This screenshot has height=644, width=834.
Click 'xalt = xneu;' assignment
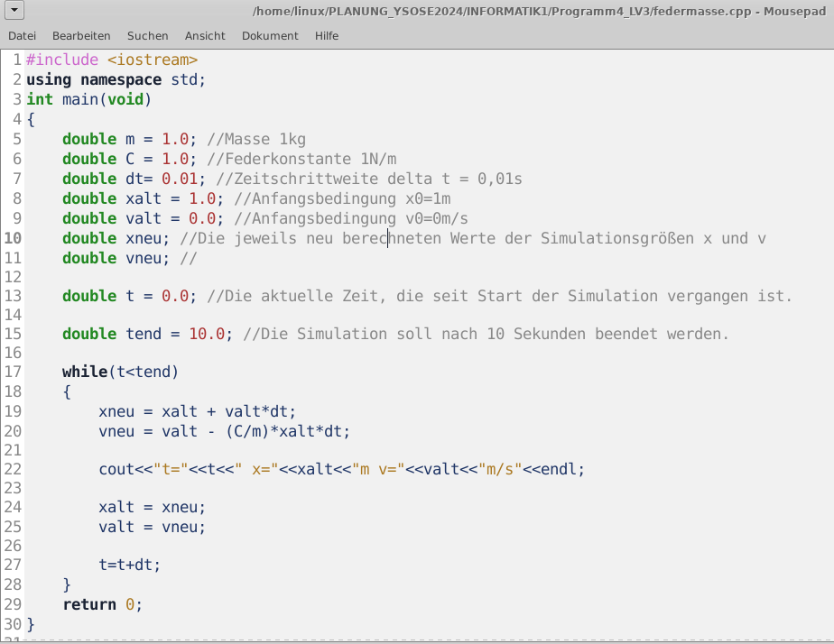(152, 507)
